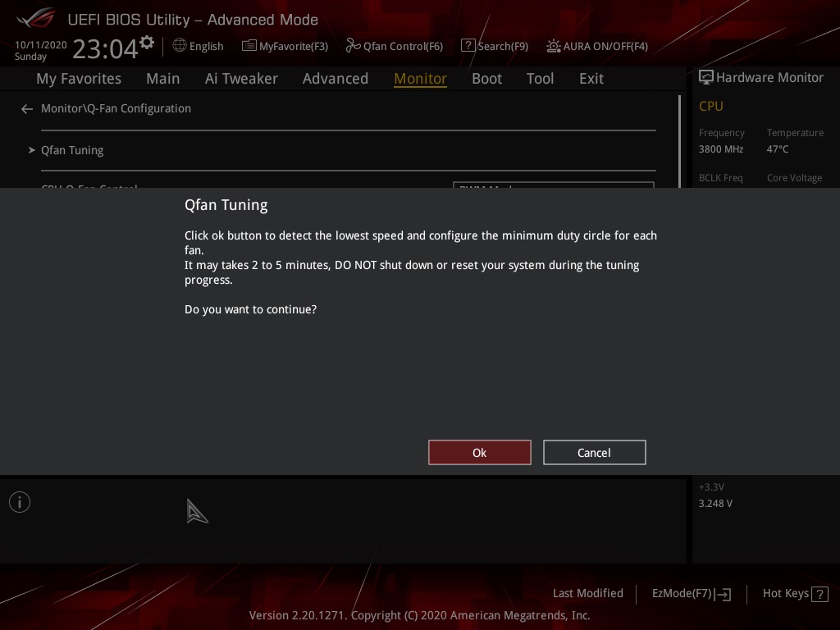The image size is (840, 630).
Task: Click Last Modified at the bottom
Action: coord(587,593)
